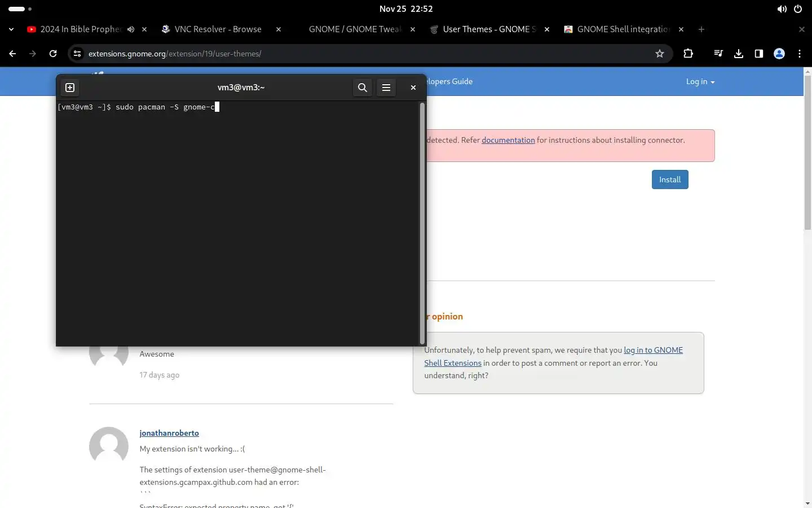The image size is (812, 508).
Task: Close the GNOME Tweaks tab
Action: coord(413,29)
